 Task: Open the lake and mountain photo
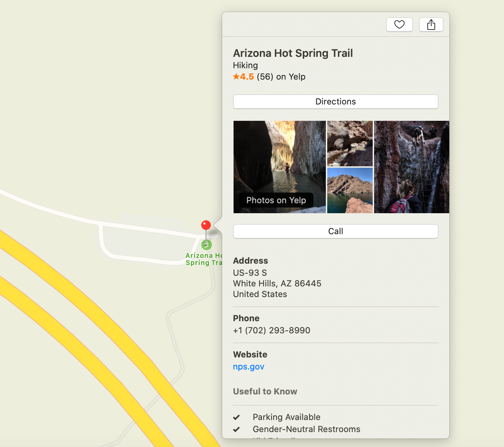tap(350, 190)
